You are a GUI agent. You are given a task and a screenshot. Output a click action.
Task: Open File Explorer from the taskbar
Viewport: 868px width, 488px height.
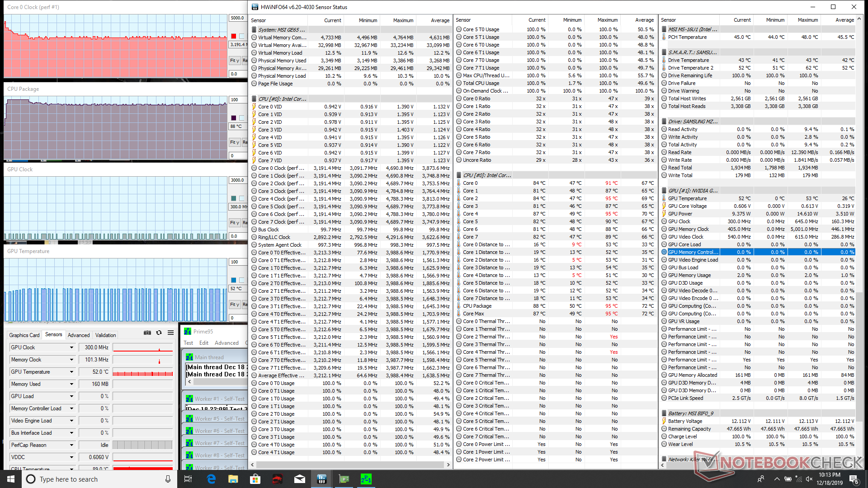click(x=233, y=479)
